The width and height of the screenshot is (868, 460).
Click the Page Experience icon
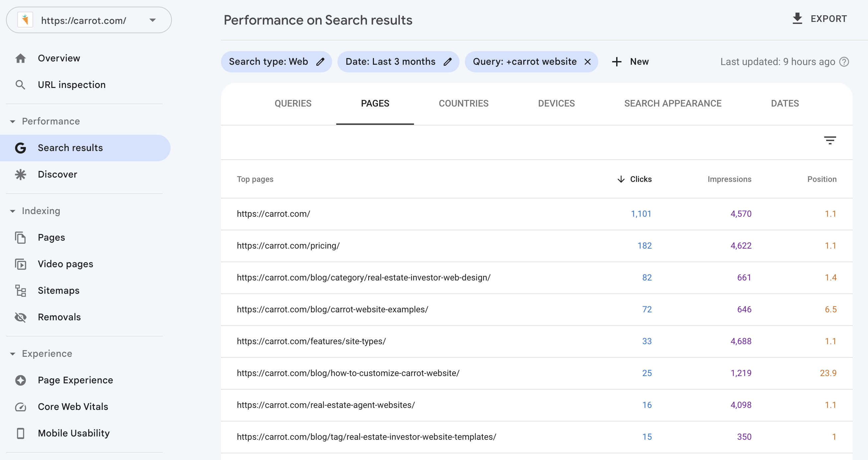[21, 380]
